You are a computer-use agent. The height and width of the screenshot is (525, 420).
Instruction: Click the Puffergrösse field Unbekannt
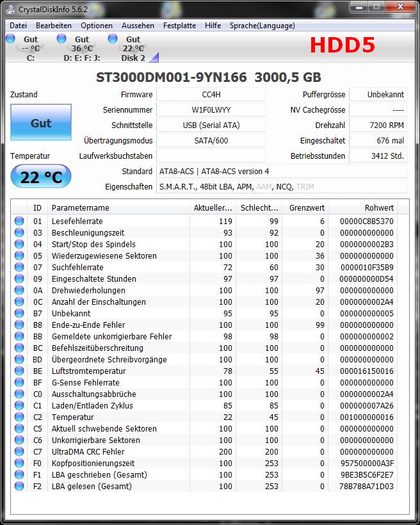click(x=378, y=94)
